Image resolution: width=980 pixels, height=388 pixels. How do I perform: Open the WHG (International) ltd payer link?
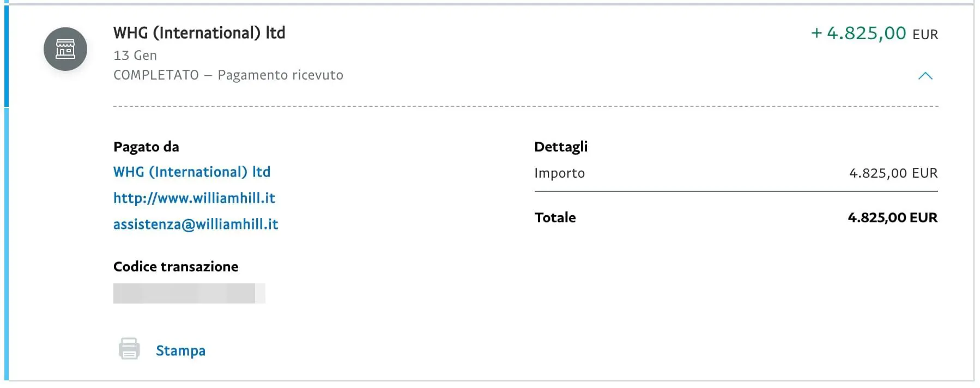pyautogui.click(x=192, y=172)
